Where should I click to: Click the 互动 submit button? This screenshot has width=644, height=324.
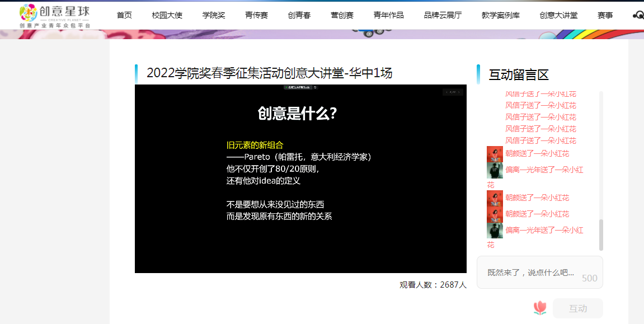(x=578, y=308)
